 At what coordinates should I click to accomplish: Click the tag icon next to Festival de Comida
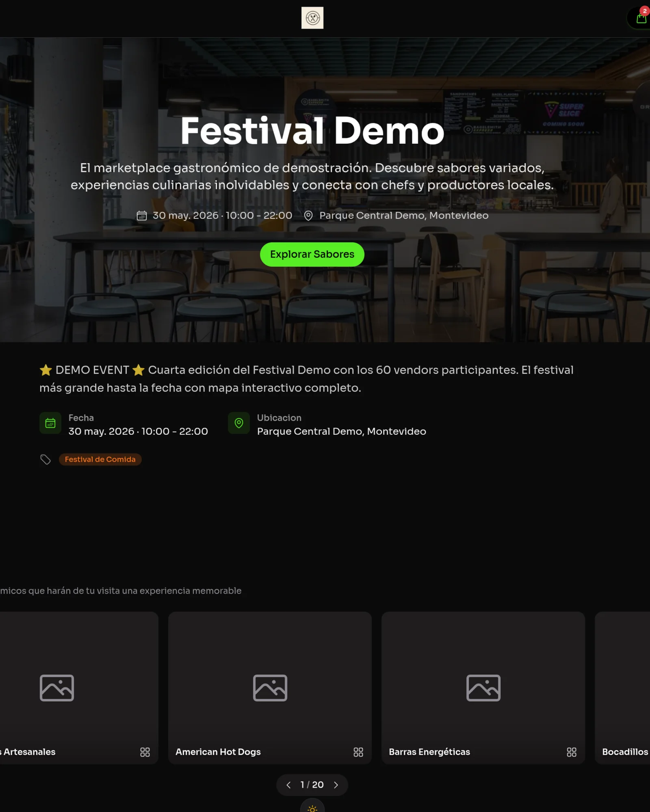[45, 459]
